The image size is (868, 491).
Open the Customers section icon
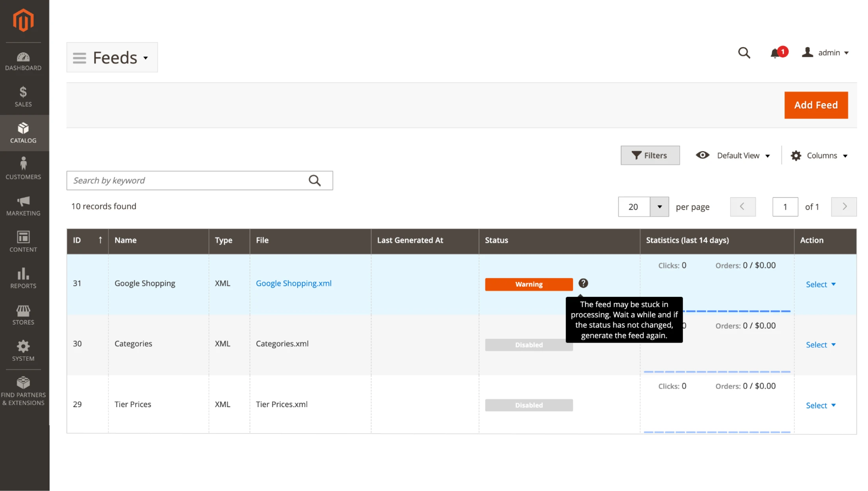(23, 167)
